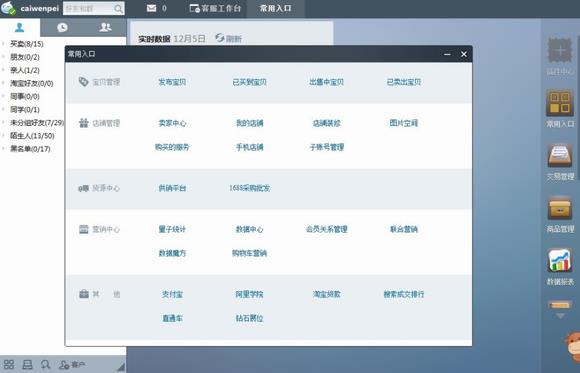Click the Wangwang avatar logo beside caiwenpei
The width and height of the screenshot is (580, 373).
(x=8, y=8)
